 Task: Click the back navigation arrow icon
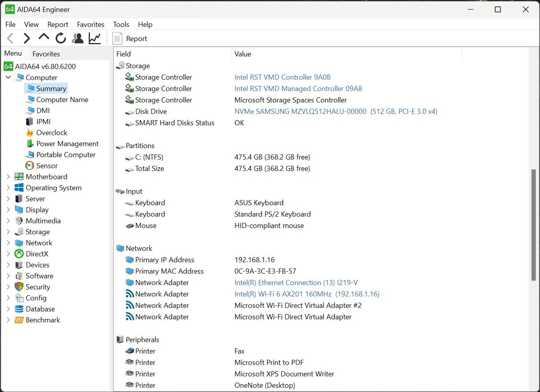[10, 38]
